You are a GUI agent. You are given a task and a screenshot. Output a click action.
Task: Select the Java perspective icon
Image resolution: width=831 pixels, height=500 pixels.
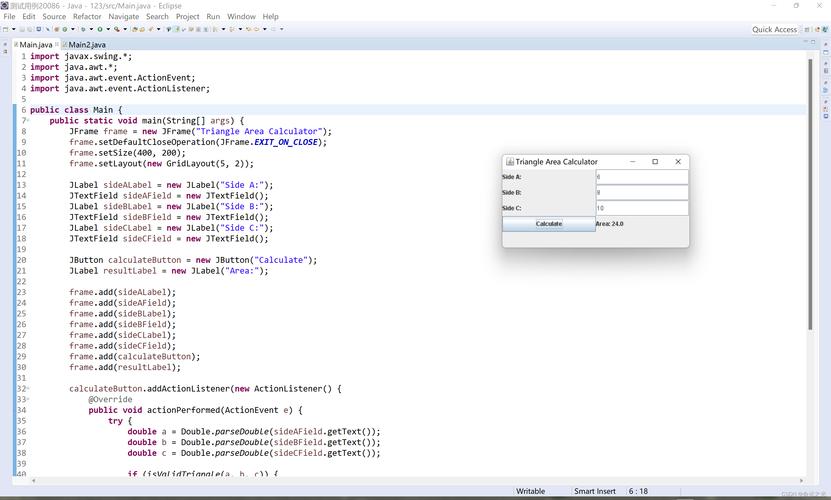pyautogui.click(x=818, y=29)
